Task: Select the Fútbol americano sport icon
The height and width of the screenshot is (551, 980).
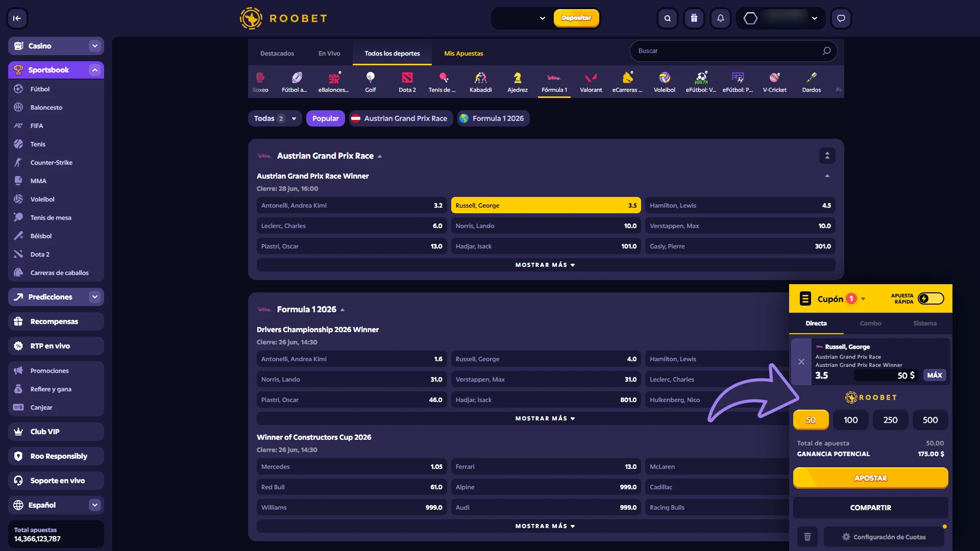Action: [295, 82]
